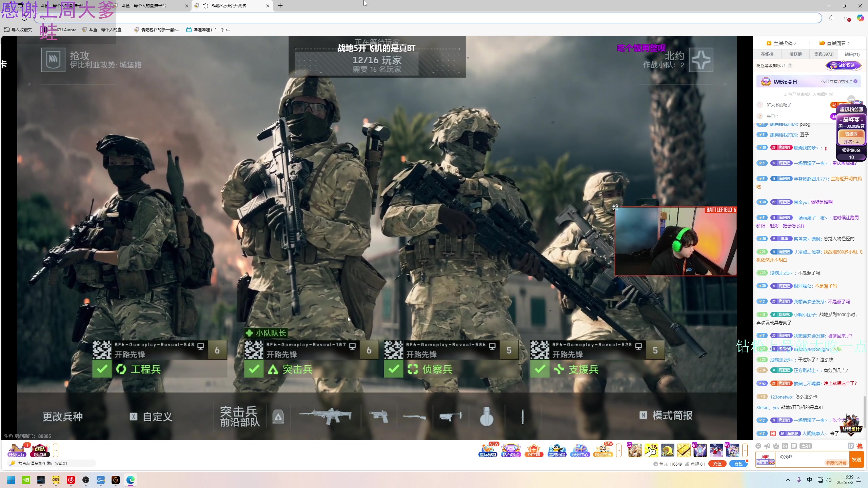Expand the gift list arrow on right
The height and width of the screenshot is (488, 868).
pos(745,450)
